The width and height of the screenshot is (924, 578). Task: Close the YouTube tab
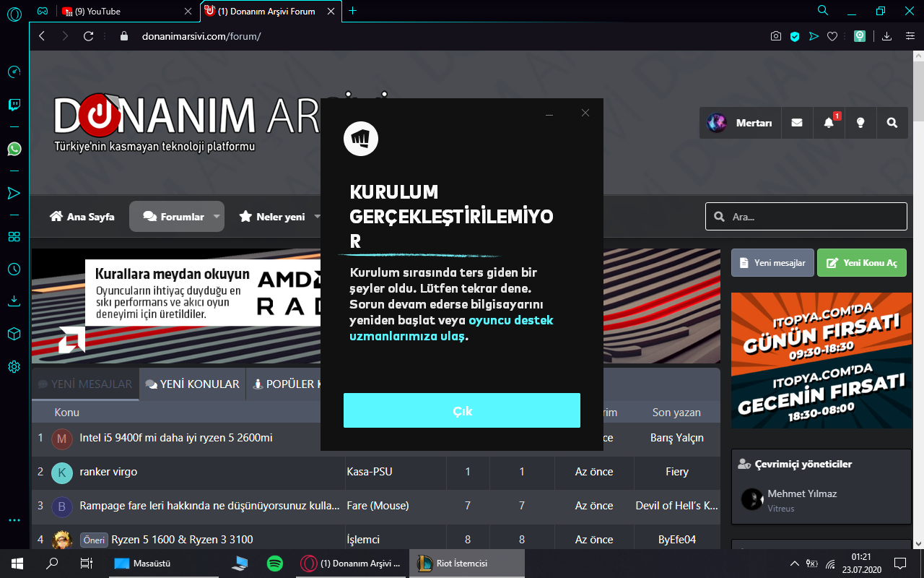click(188, 11)
